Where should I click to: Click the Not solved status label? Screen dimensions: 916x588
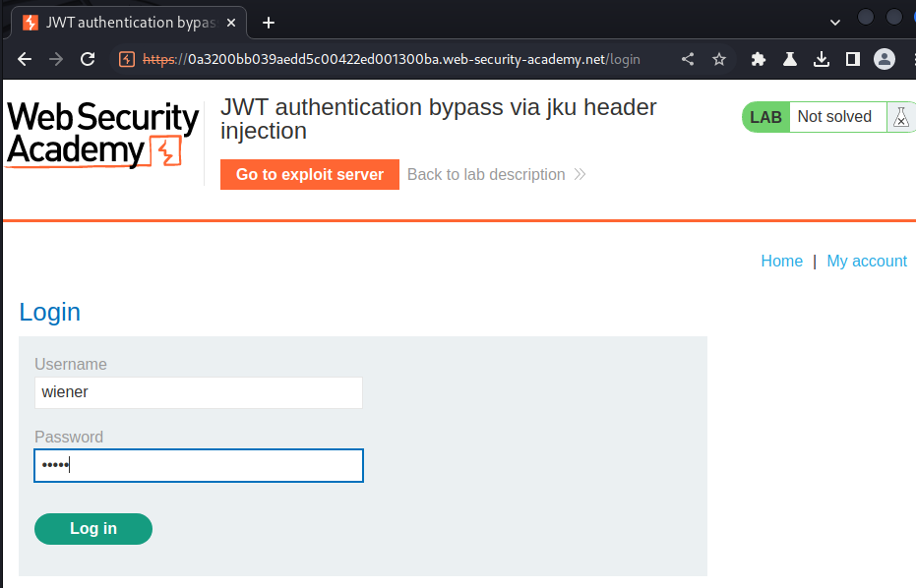834,117
